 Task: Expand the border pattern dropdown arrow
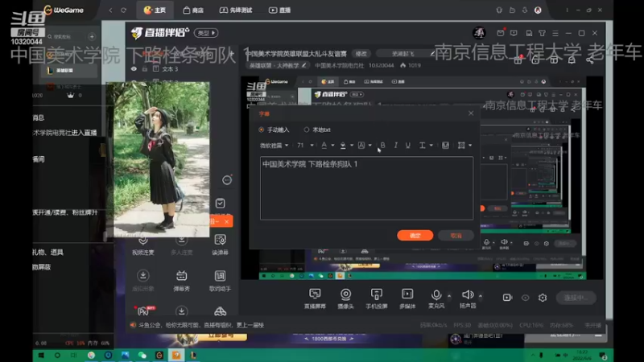coord(470,146)
